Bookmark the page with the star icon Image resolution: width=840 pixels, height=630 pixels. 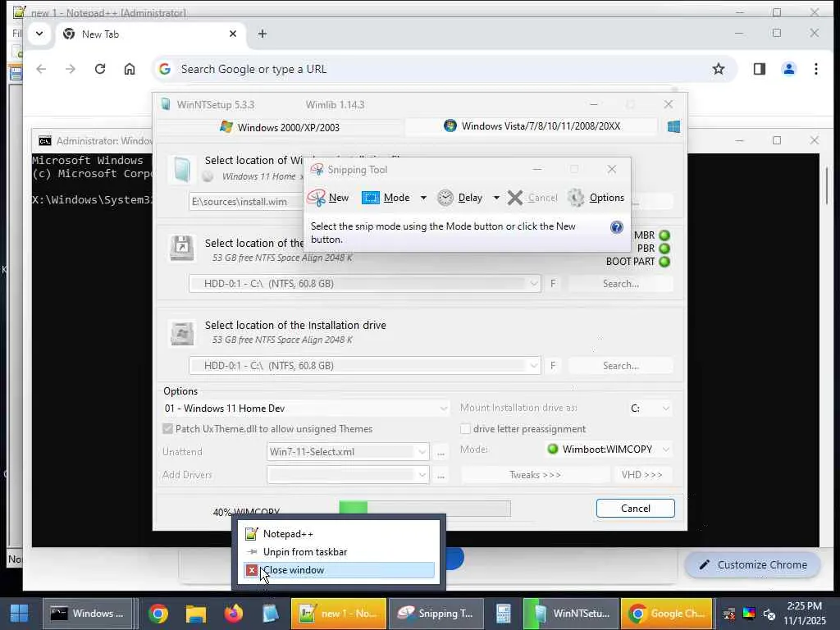coord(719,69)
